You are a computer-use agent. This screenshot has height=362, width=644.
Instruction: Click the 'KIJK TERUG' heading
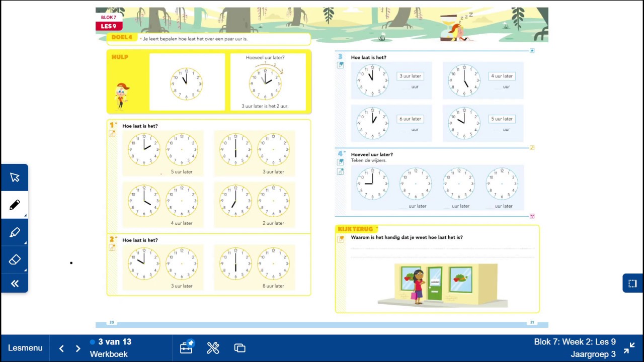click(x=356, y=229)
